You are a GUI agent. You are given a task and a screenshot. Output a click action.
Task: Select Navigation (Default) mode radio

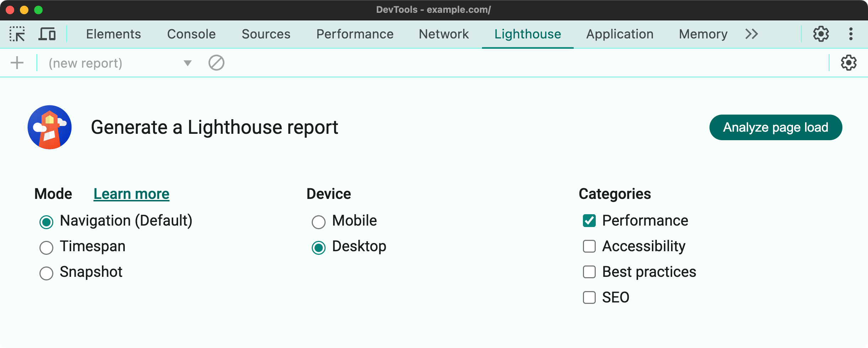click(x=46, y=222)
